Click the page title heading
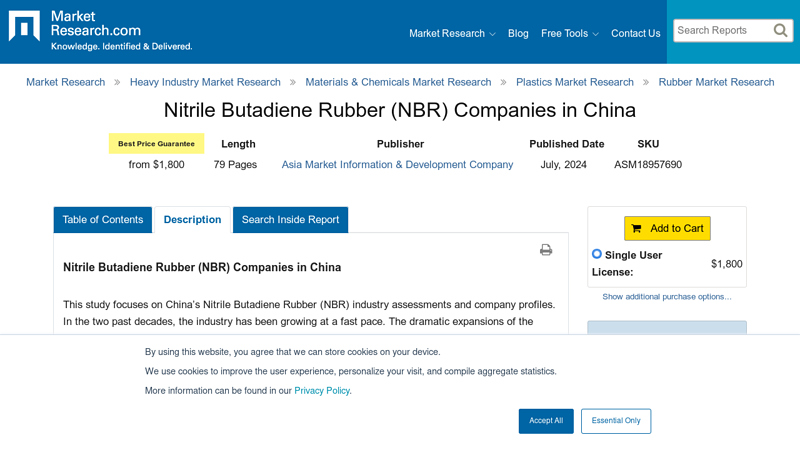The image size is (800, 450). [x=399, y=110]
